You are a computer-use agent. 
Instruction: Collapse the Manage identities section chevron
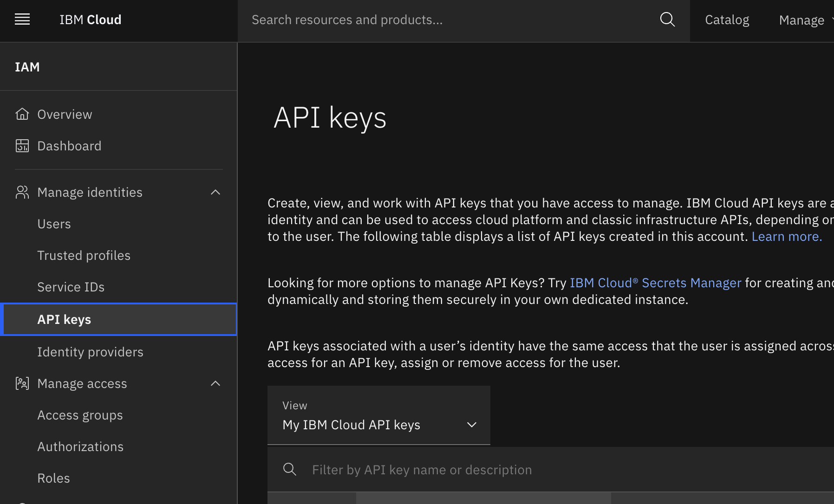[x=215, y=192]
